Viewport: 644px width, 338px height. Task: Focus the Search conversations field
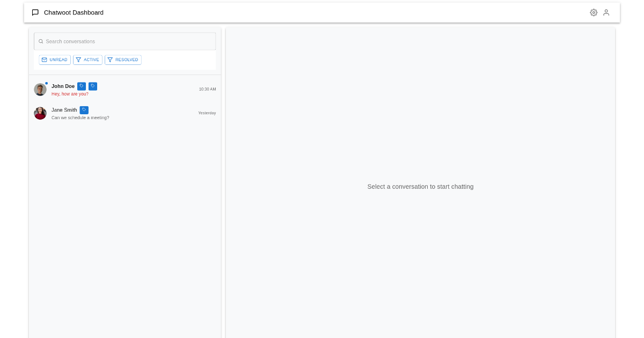(129, 41)
